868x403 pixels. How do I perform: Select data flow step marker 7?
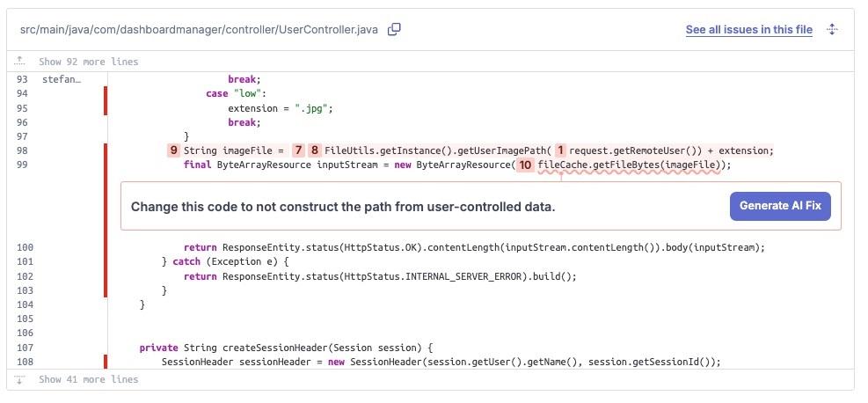pyautogui.click(x=299, y=150)
